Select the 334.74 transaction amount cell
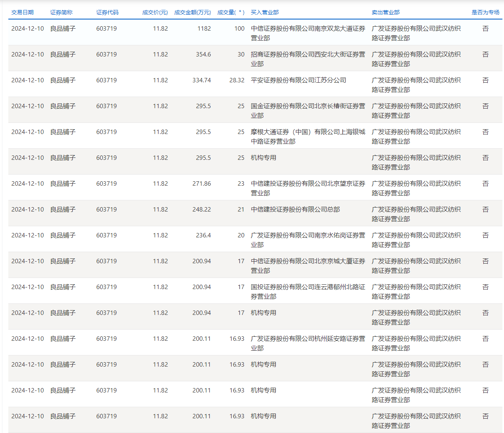Viewport: 504px width, 433px height. pos(202,80)
